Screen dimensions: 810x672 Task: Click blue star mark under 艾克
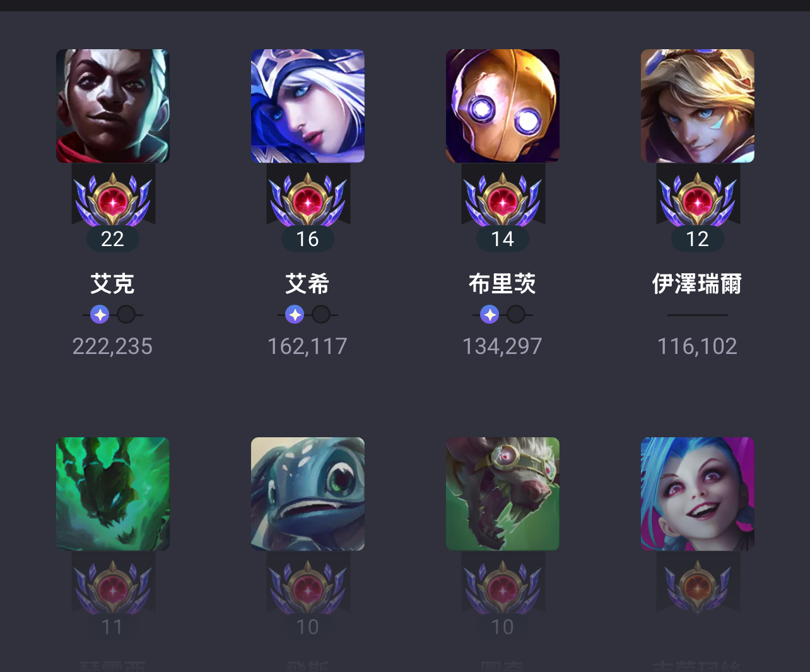[100, 314]
